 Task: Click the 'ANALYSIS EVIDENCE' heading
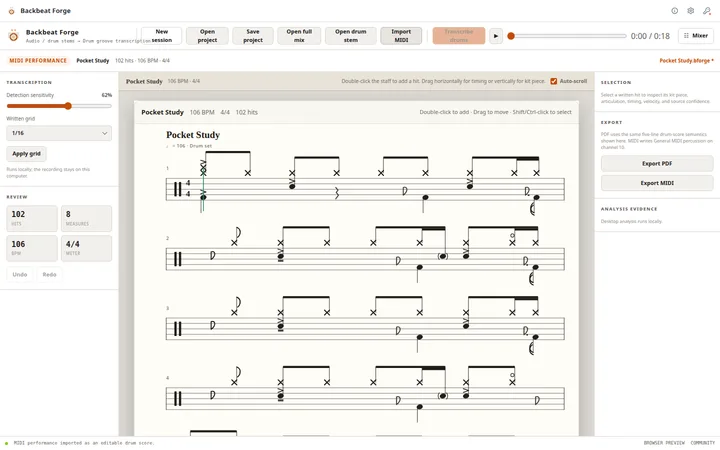629,209
